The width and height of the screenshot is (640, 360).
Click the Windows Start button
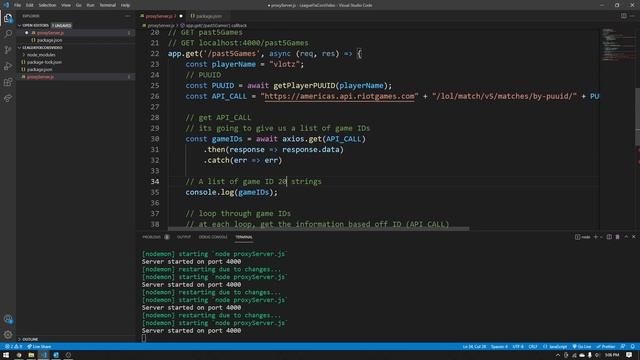[6, 355]
